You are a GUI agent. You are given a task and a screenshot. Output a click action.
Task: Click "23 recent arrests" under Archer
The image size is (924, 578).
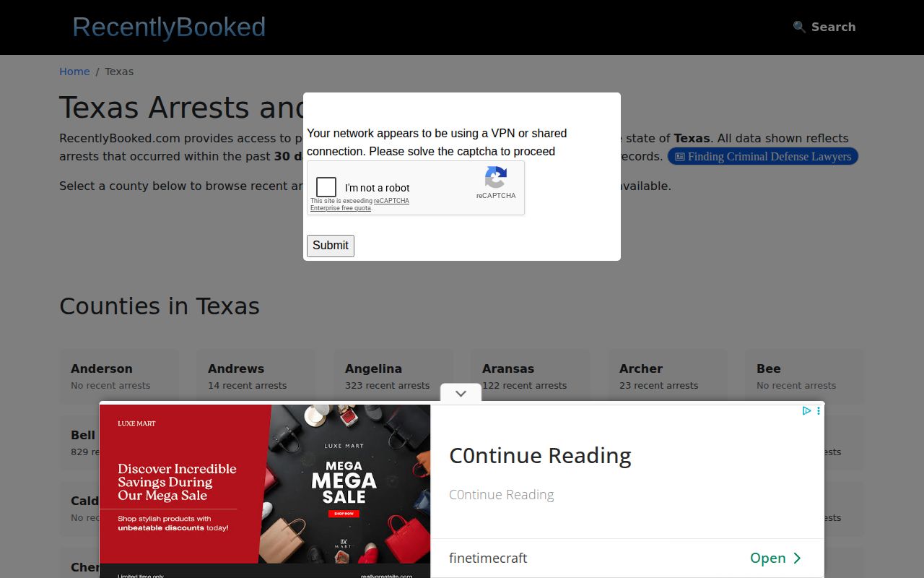click(659, 386)
